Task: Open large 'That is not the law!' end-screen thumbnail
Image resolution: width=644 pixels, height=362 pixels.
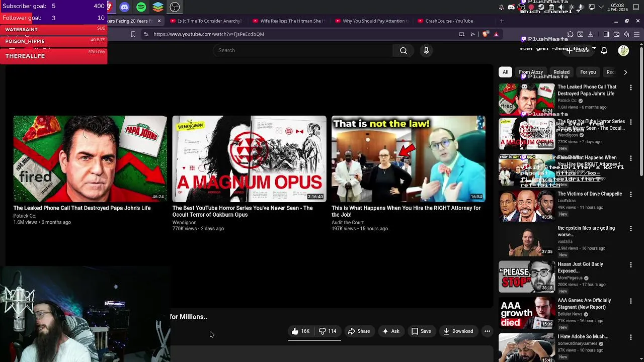Action: pyautogui.click(x=408, y=159)
